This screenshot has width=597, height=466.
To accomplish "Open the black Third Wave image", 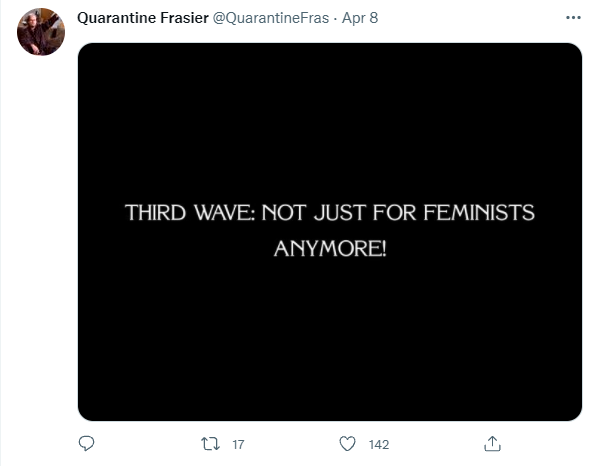I will [x=330, y=232].
